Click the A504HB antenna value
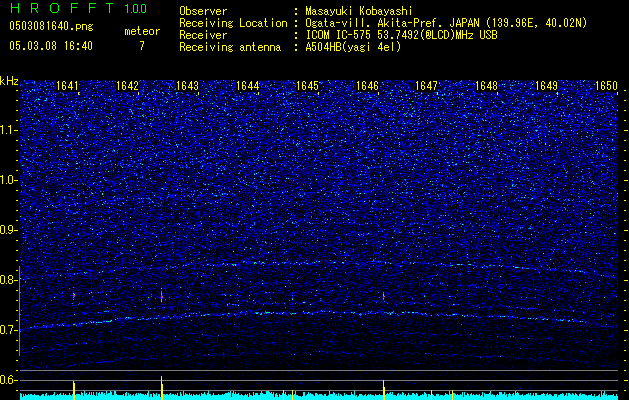This screenshot has height=400, width=629. 327,47
